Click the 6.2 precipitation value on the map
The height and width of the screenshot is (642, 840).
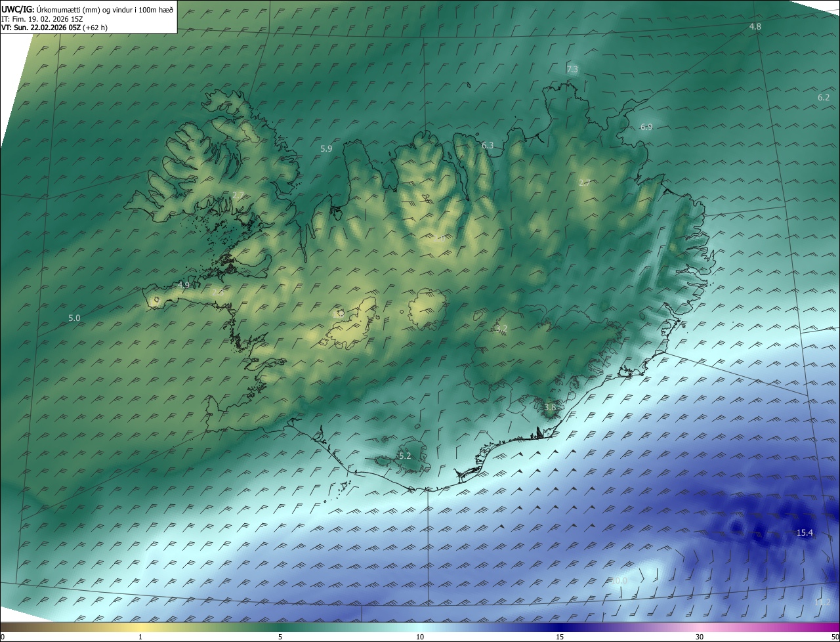tap(824, 97)
